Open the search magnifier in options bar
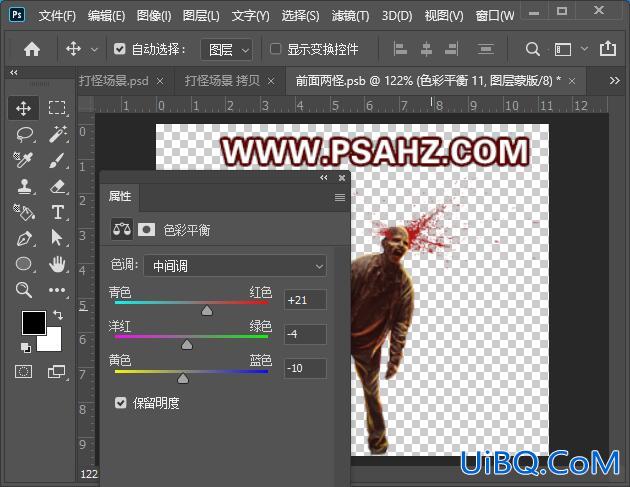630x487 pixels. tap(533, 49)
